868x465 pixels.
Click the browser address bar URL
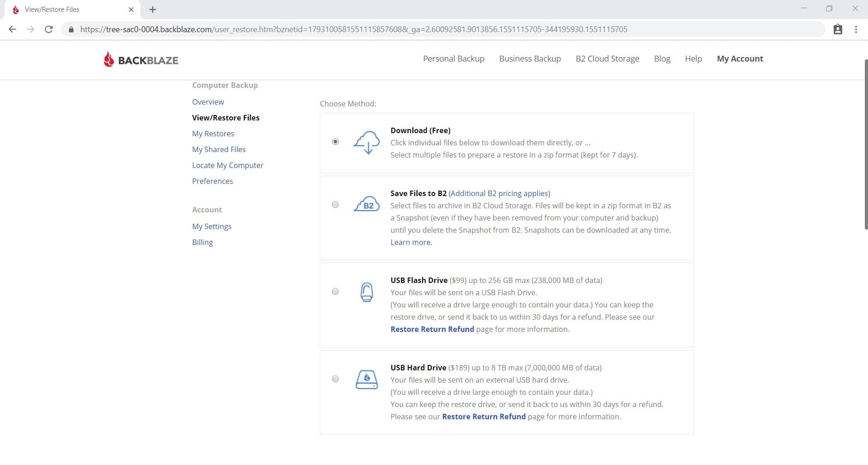click(354, 29)
